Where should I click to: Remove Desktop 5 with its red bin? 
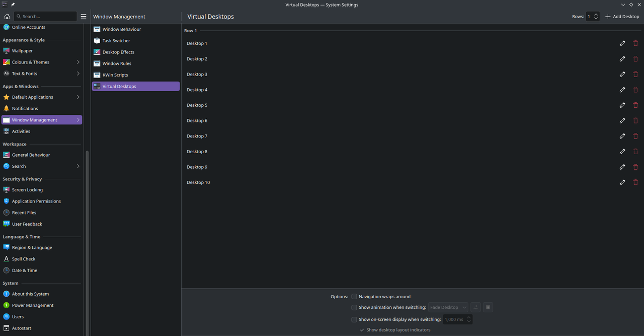coord(635,105)
